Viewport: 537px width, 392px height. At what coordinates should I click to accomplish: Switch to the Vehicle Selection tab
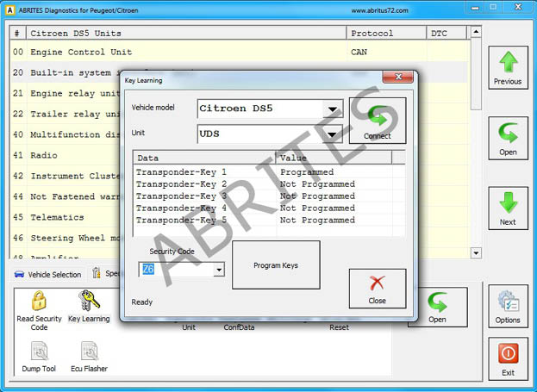pyautogui.click(x=48, y=275)
